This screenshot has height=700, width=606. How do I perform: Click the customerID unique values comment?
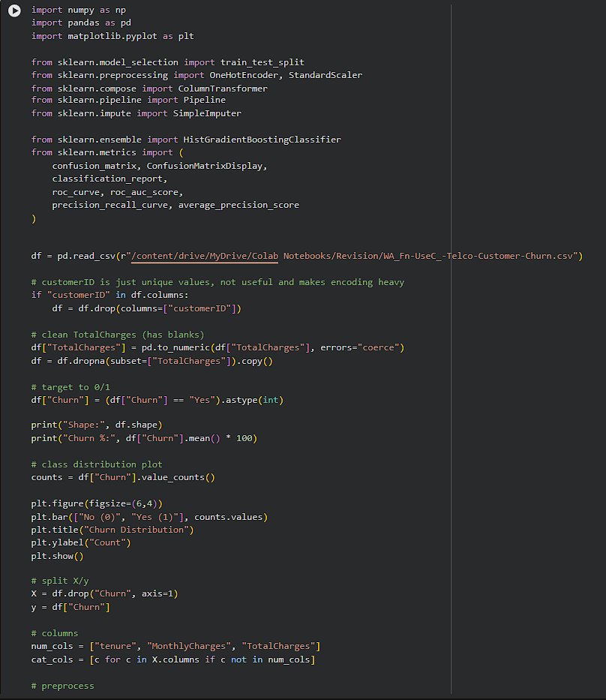tap(217, 282)
